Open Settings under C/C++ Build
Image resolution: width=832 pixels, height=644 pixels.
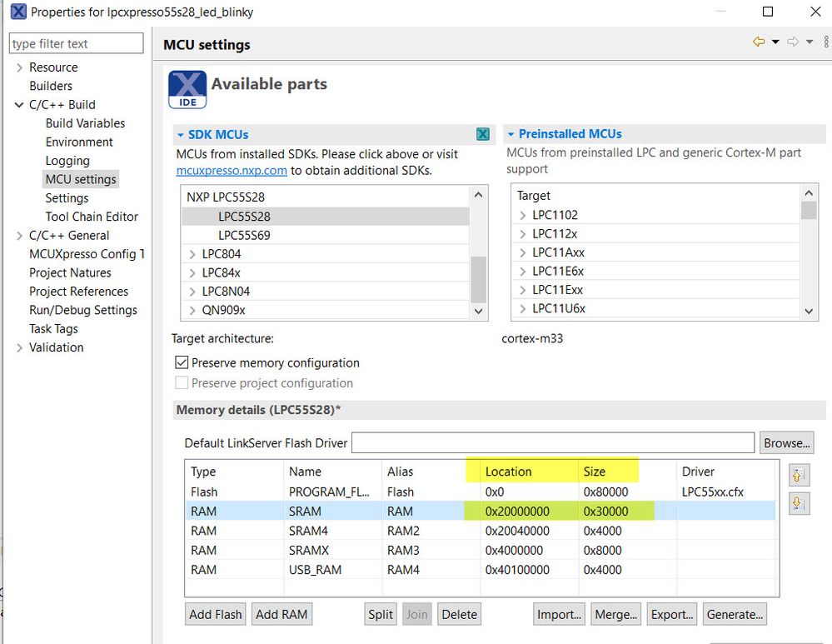tap(67, 198)
